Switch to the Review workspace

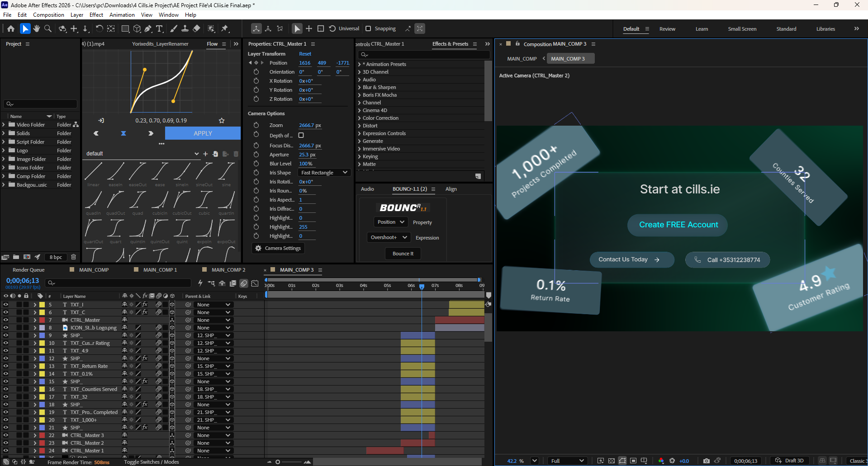coord(667,29)
